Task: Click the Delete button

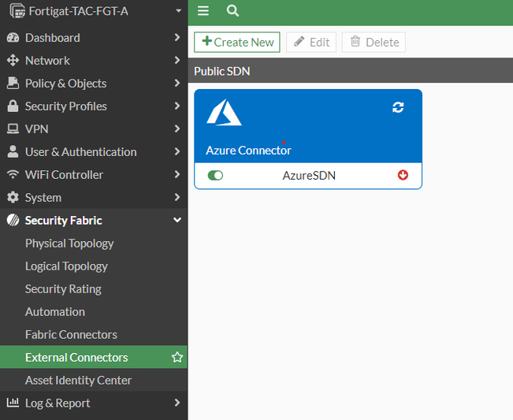Action: tap(374, 43)
